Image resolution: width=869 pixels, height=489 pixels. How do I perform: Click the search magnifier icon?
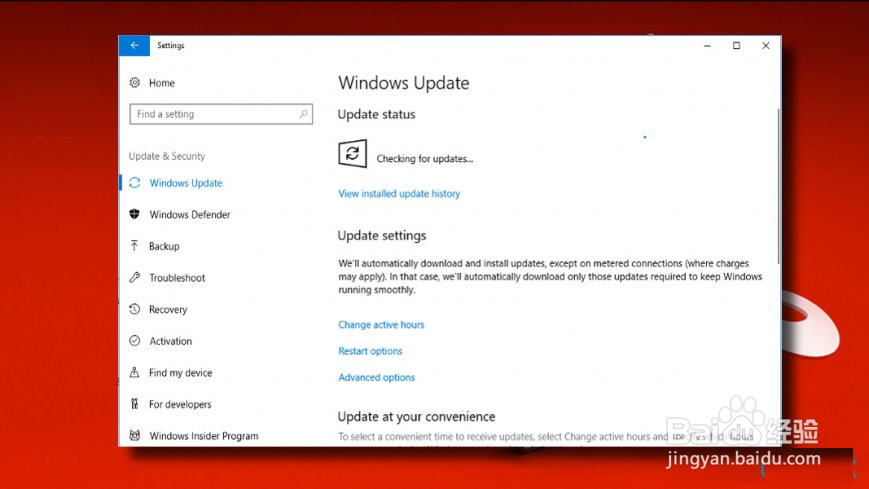(303, 114)
